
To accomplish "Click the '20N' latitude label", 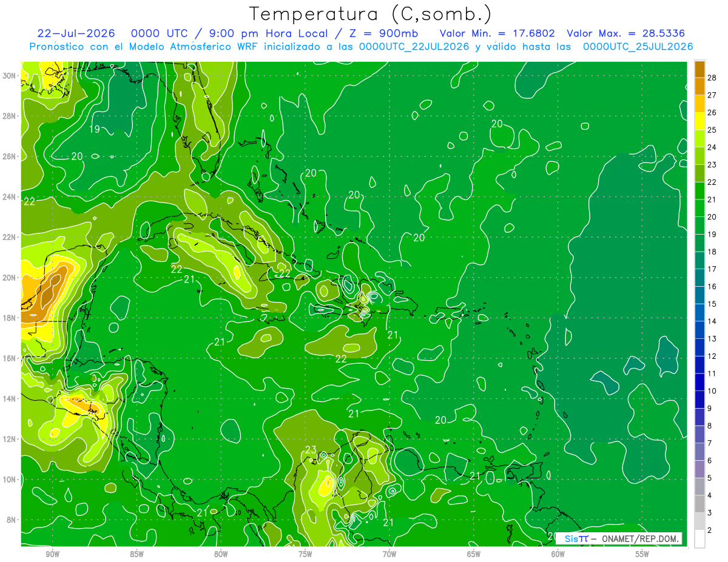I will click(10, 278).
